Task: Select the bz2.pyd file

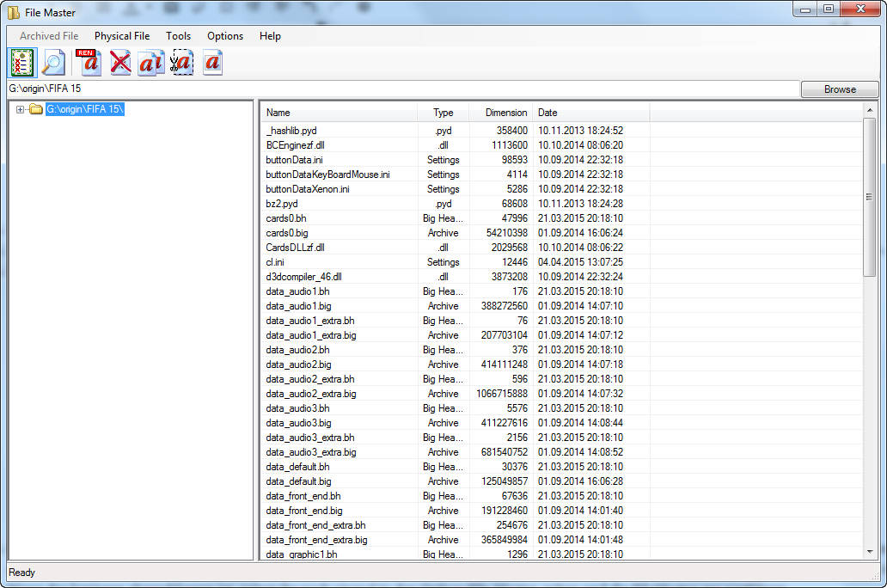Action: (x=282, y=204)
